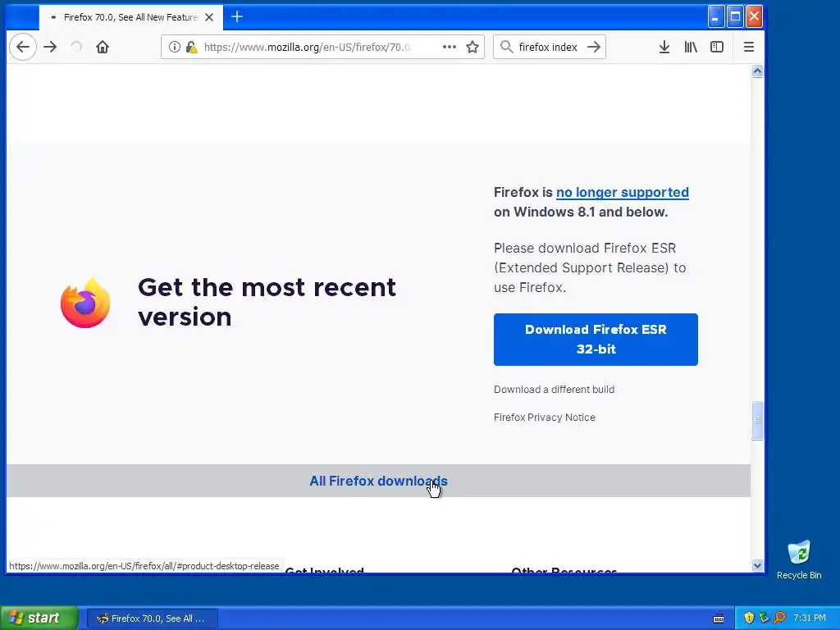Submit search with the go arrow
Viewport: 840px width, 630px height.
(594, 47)
